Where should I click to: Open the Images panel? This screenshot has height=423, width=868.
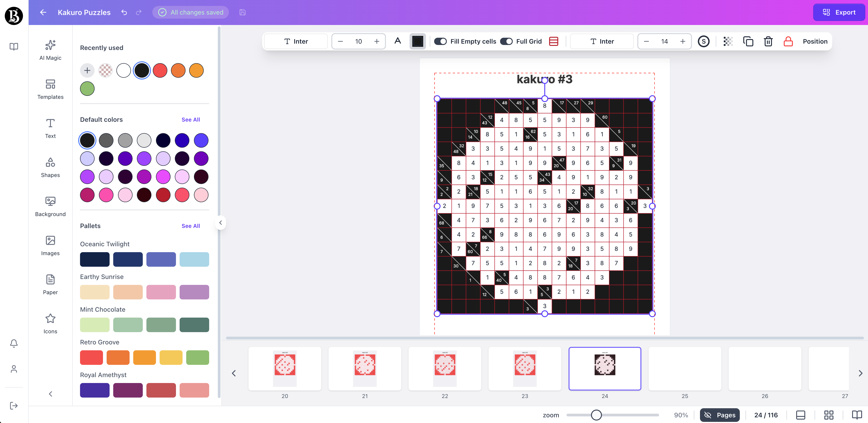(x=50, y=245)
